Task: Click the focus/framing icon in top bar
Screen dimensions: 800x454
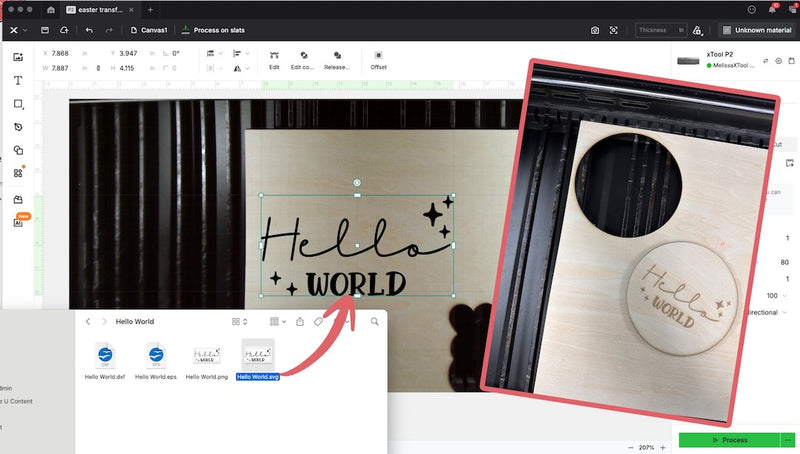Action: coord(614,31)
